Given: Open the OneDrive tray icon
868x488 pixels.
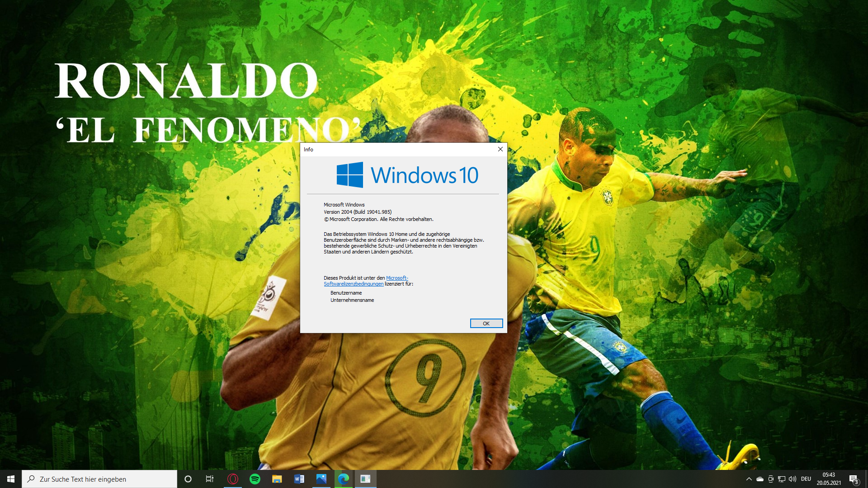Looking at the screenshot, I should pos(760,479).
